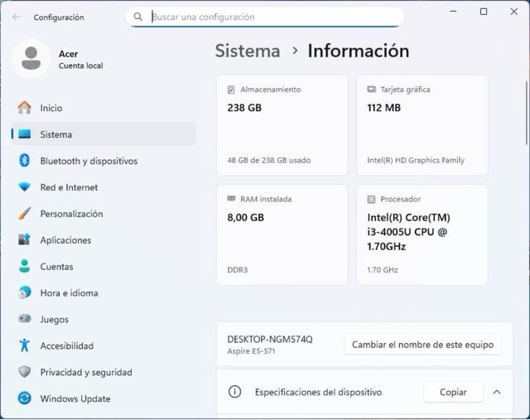Click the Copiar button for device specs
The width and height of the screenshot is (530, 420).
pyautogui.click(x=453, y=392)
